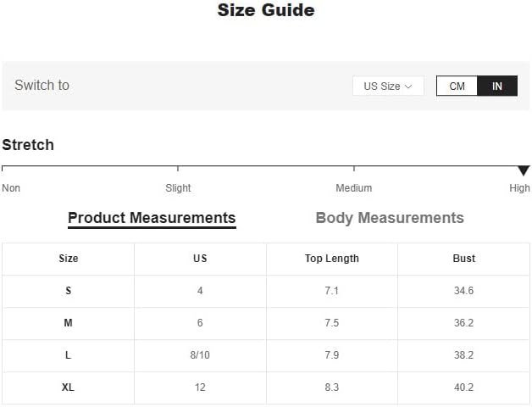Click the Medium stretch label
The width and height of the screenshot is (532, 407).
(x=354, y=188)
